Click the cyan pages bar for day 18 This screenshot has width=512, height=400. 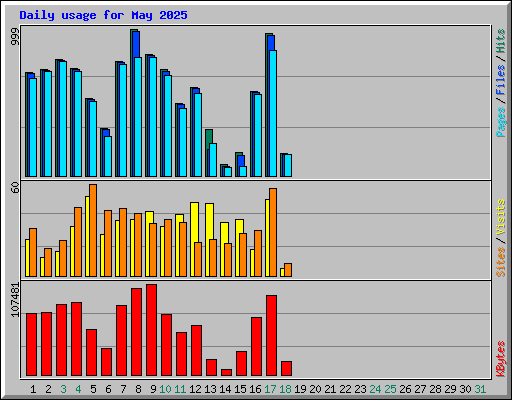(288, 165)
